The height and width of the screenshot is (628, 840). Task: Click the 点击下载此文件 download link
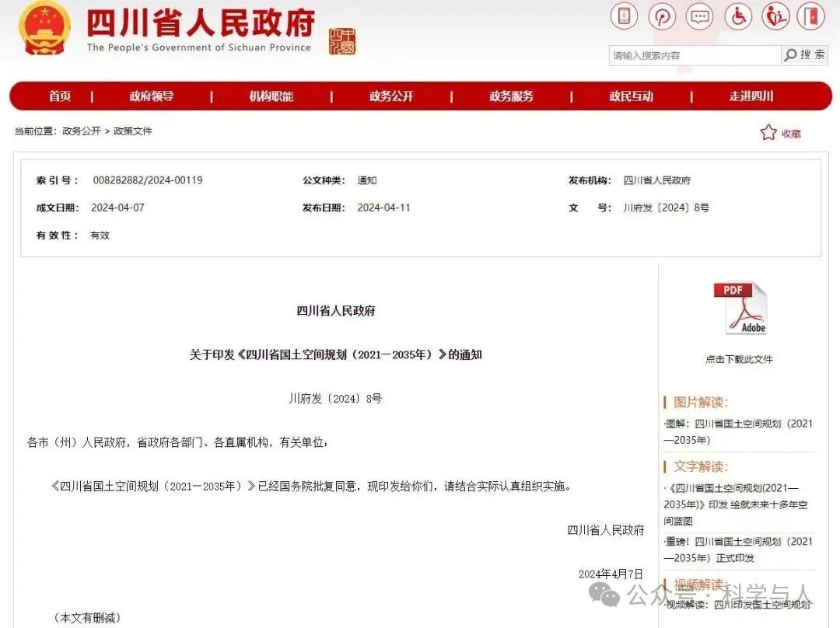coord(740,359)
